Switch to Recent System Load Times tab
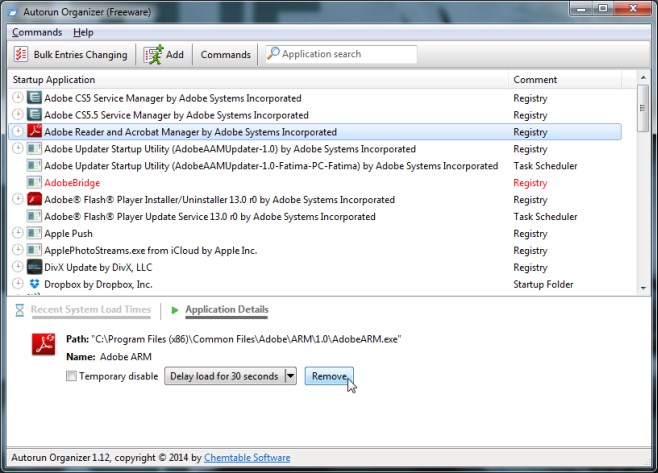This screenshot has height=473, width=658. [91, 310]
